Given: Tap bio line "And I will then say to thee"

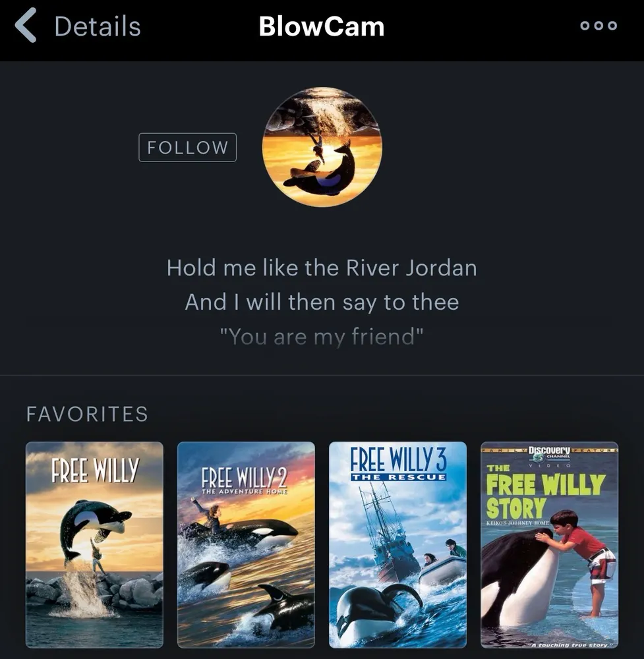Looking at the screenshot, I should click(x=322, y=302).
